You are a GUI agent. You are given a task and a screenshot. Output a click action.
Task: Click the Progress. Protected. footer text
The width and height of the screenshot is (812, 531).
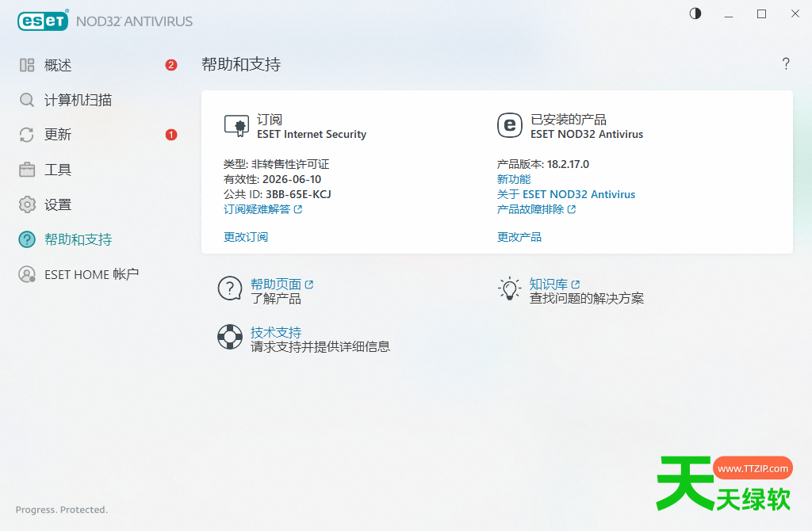62,510
